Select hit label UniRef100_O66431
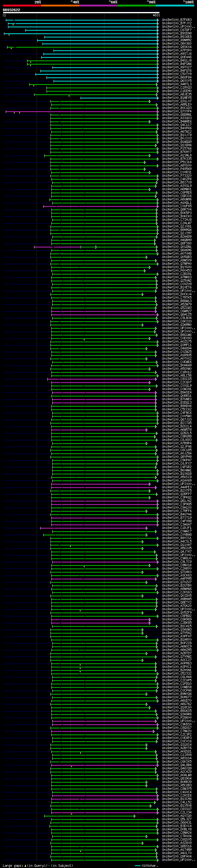 point(177,822)
